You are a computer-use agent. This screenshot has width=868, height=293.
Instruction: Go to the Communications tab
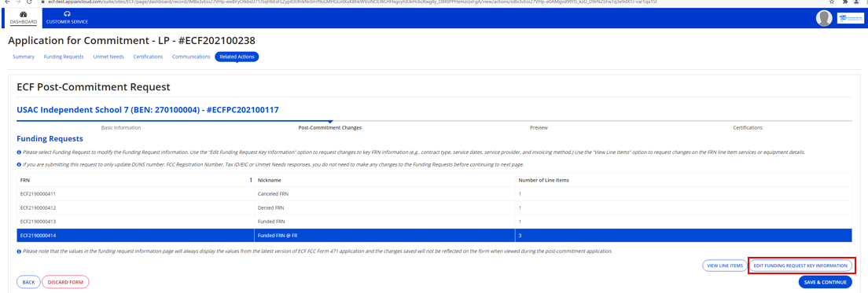tap(191, 57)
